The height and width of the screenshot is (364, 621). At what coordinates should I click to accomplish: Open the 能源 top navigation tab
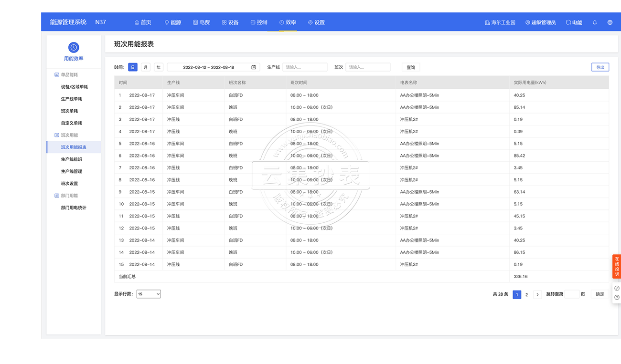(173, 22)
